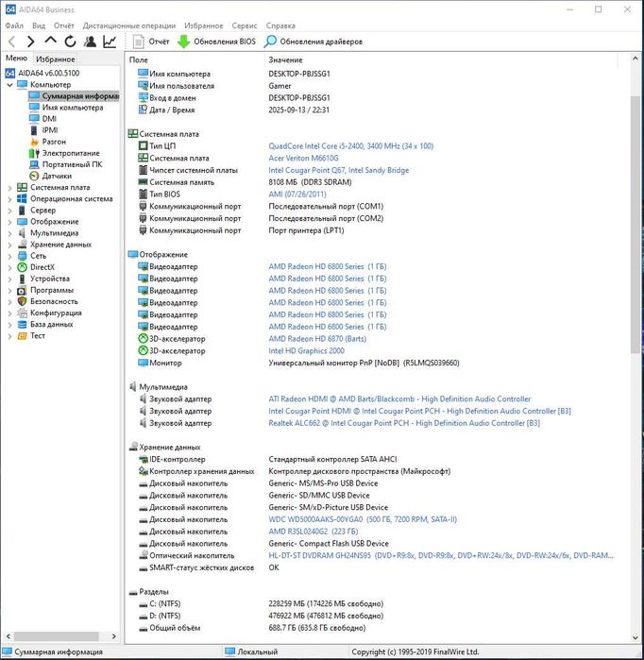644x660 pixels.
Task: Open Intel Cougar Point Q67 chipset link
Action: coord(339,170)
